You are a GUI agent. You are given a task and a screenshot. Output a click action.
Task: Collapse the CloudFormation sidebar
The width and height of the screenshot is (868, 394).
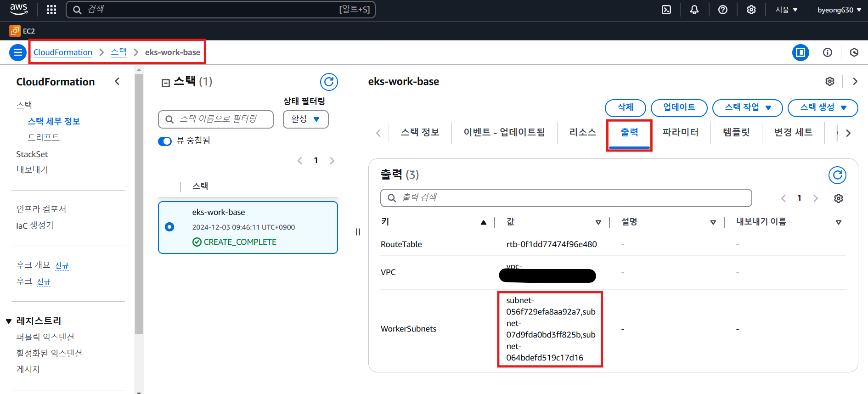pos(117,81)
